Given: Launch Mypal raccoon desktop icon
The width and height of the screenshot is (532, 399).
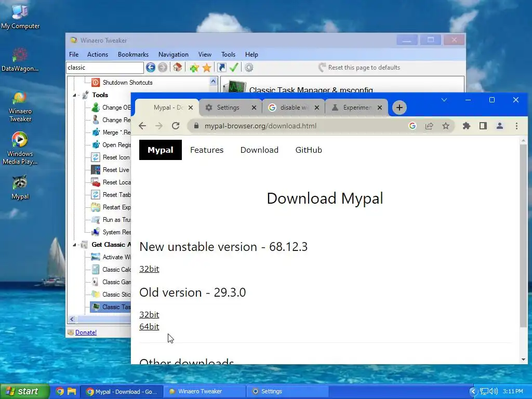Looking at the screenshot, I should pyautogui.click(x=20, y=187).
